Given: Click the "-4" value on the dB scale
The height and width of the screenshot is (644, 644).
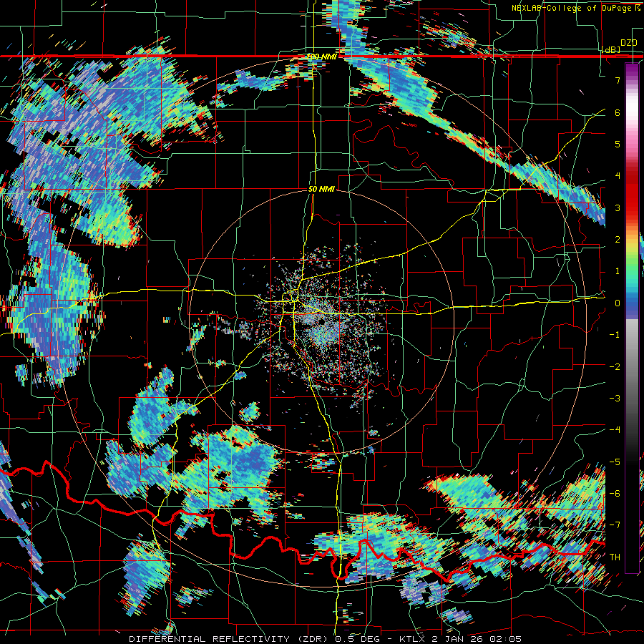Looking at the screenshot, I should pos(615,430).
